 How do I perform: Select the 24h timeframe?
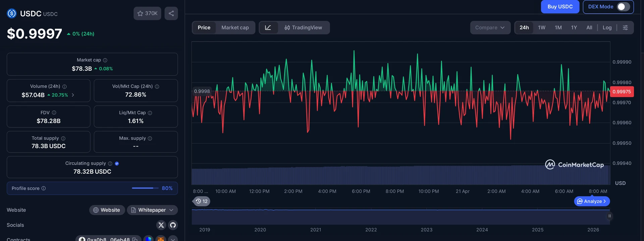coord(524,27)
